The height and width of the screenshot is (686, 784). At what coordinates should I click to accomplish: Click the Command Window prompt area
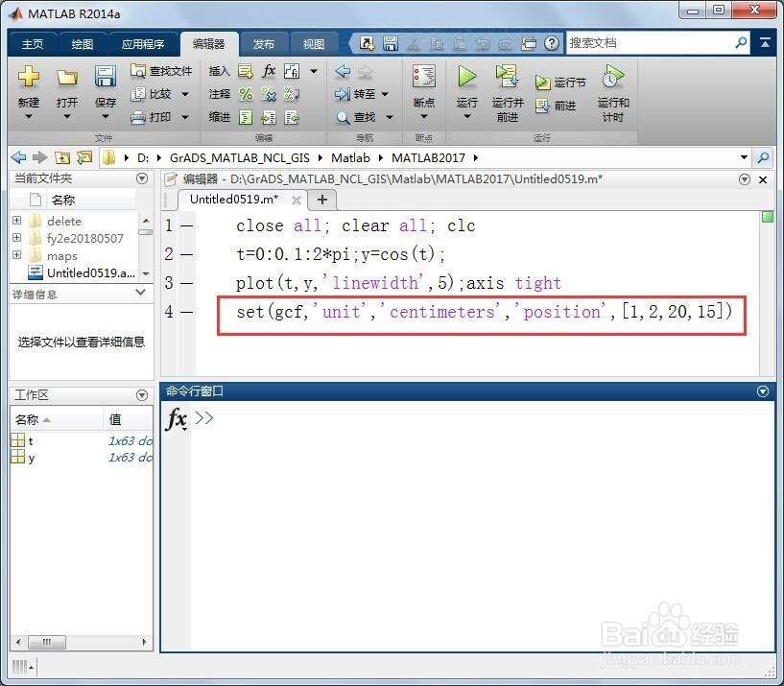[480, 525]
